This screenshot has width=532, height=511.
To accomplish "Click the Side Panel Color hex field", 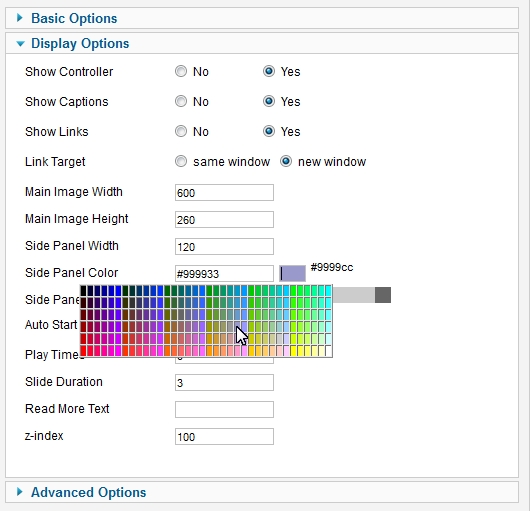I will point(224,273).
